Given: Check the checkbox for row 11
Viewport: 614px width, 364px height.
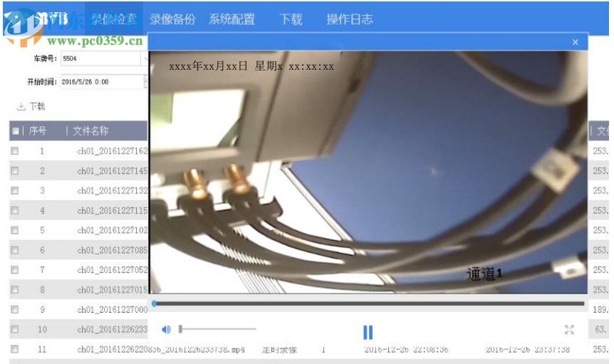Looking at the screenshot, I should [x=14, y=349].
